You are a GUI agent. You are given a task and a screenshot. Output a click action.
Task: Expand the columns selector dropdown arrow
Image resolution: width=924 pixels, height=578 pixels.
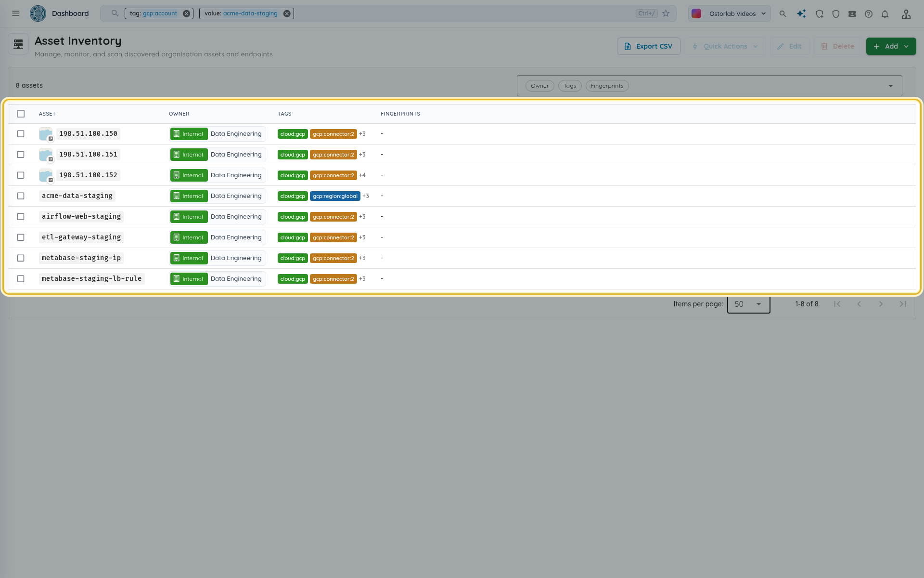pos(890,86)
